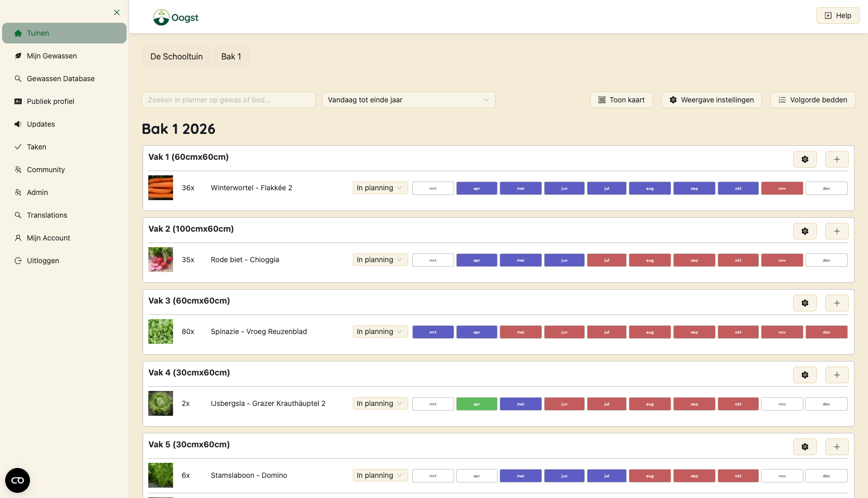Change status dropdown of Rode biet - Chioggia
This screenshot has width=868, height=498.
(x=380, y=260)
